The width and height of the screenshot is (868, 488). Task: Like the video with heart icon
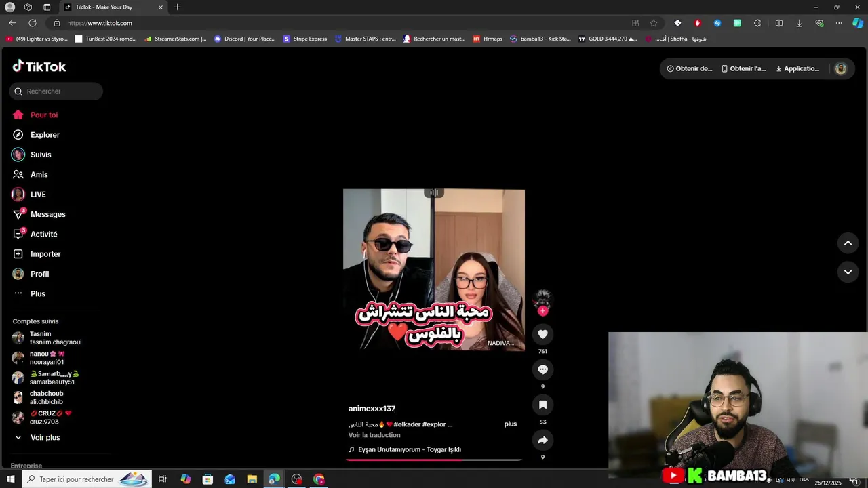point(542,334)
